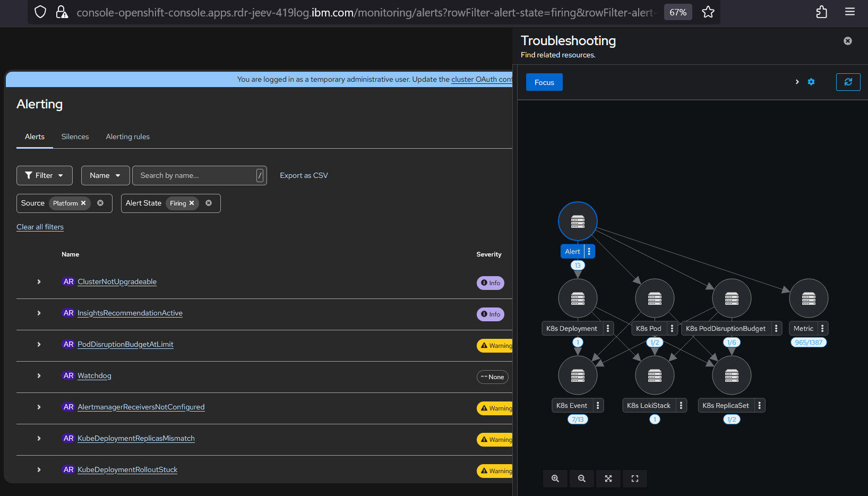Open the Watchdog alert rule
The image size is (868, 496).
tap(94, 375)
